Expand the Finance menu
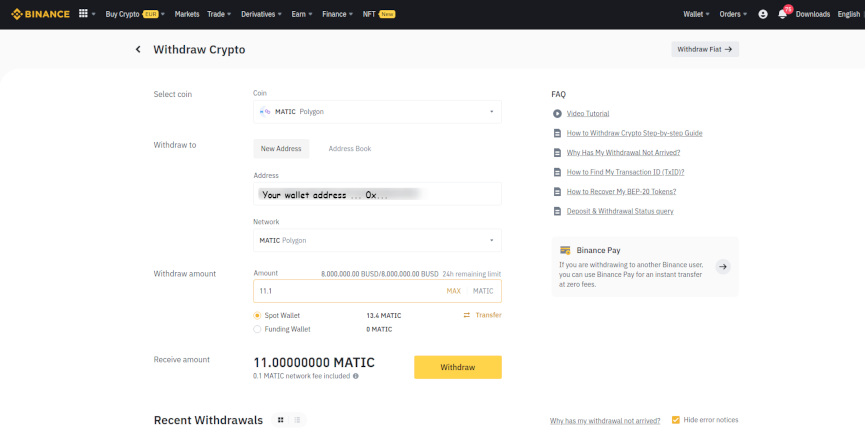Viewport: 865px width, 439px height. (338, 14)
